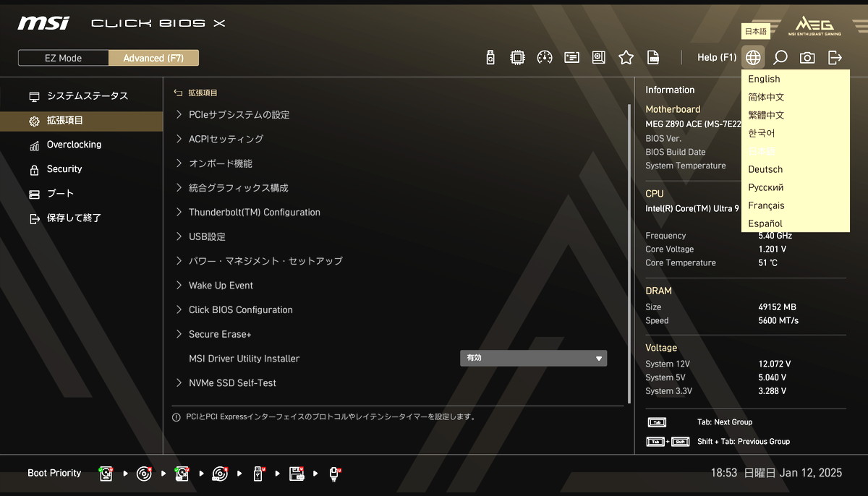
Task: Select the plain CD disc boot device icon
Action: click(145, 474)
